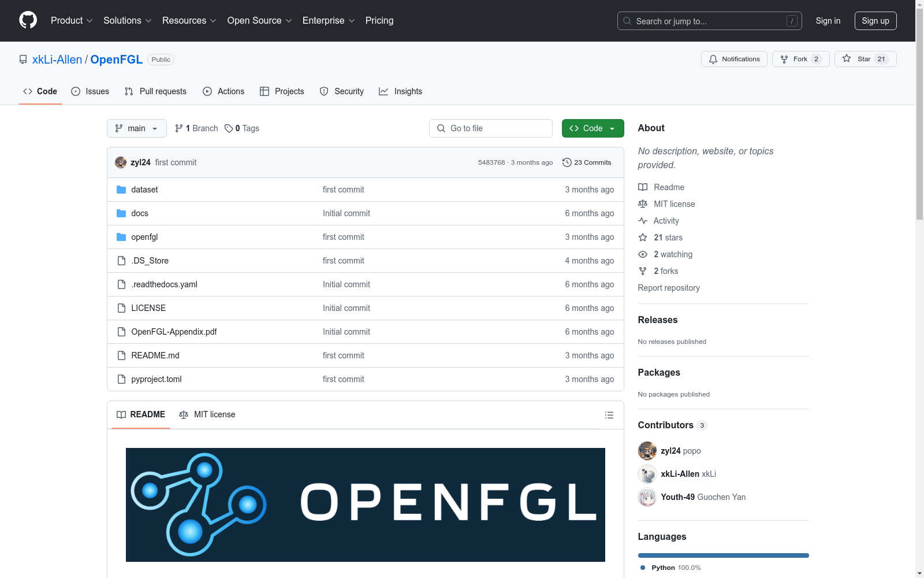
Task: Click the Sign up button
Action: (x=875, y=21)
